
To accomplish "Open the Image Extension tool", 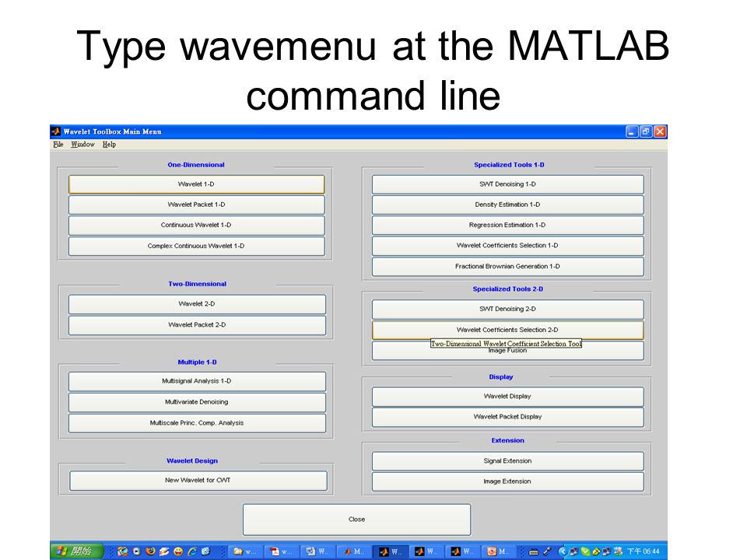I will [x=508, y=481].
